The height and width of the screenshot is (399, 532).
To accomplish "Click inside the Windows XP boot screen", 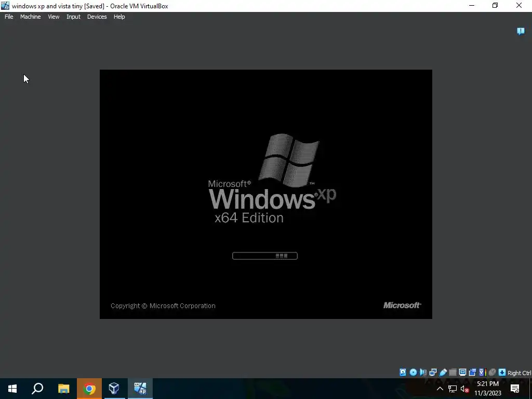I will click(x=265, y=194).
